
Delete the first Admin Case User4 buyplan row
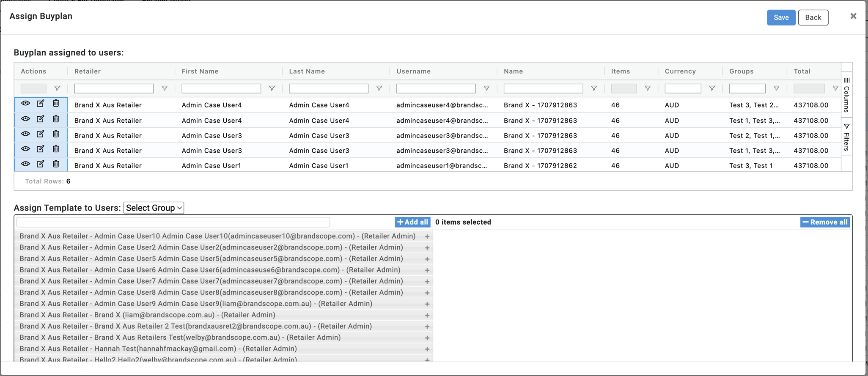[x=56, y=104]
